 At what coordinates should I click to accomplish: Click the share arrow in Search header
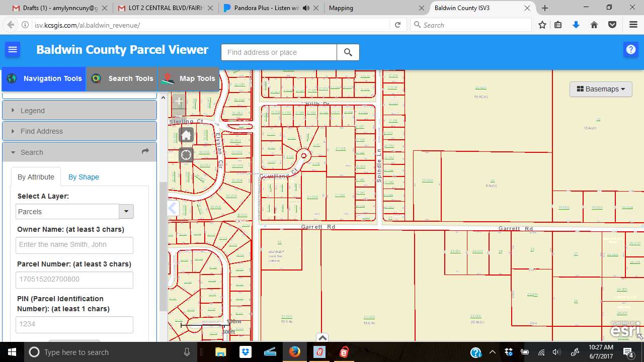(145, 151)
